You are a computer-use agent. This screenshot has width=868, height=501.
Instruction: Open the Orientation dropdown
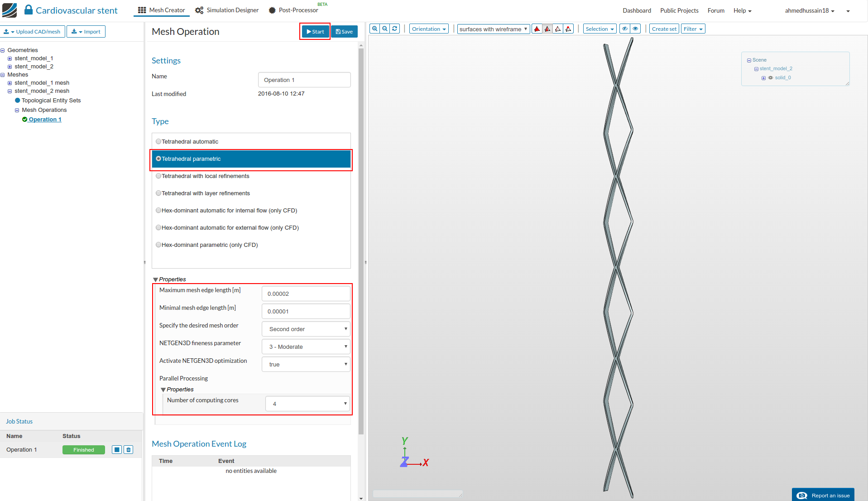(x=429, y=29)
